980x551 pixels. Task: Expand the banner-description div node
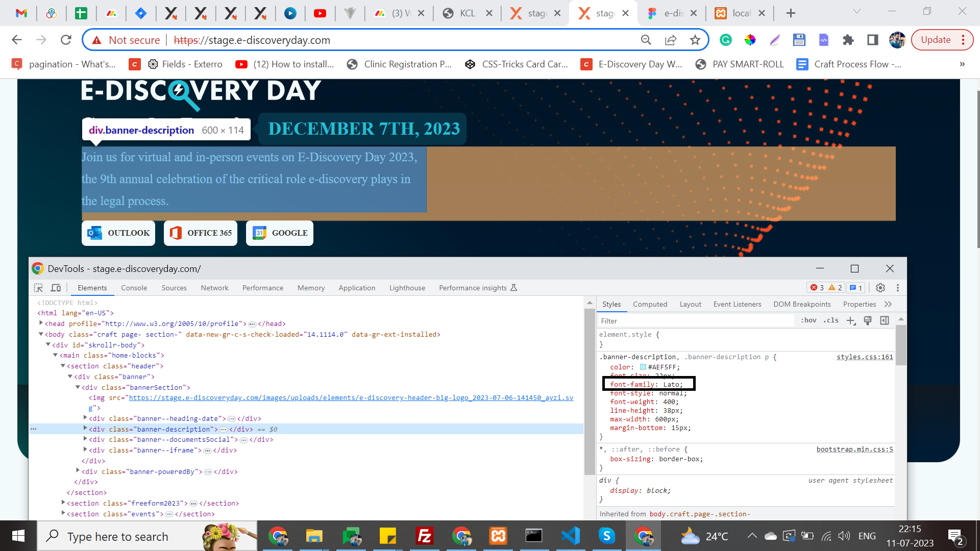[85, 429]
